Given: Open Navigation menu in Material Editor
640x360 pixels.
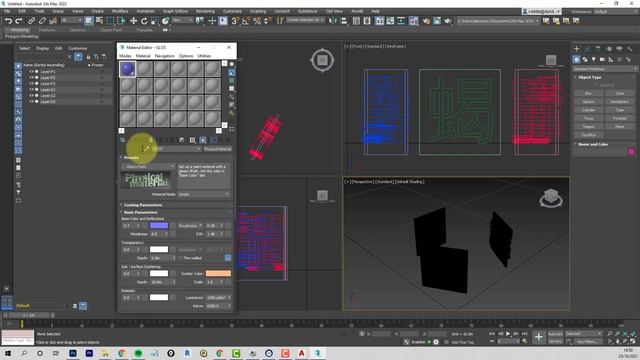Looking at the screenshot, I should [164, 56].
